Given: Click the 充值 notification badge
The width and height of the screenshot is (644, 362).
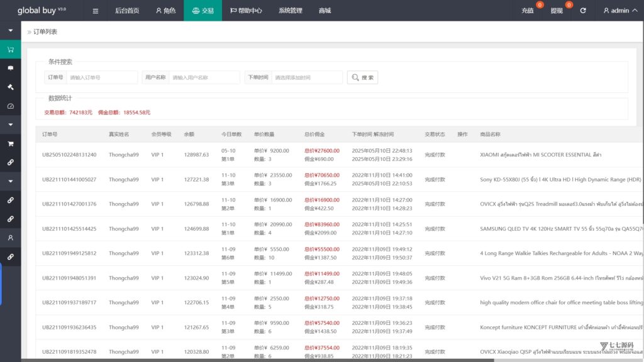Looking at the screenshot, I should pyautogui.click(x=540, y=5).
